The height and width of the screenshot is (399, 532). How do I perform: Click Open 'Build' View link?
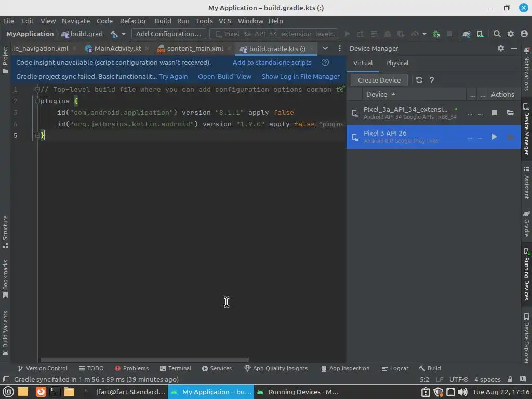point(224,77)
